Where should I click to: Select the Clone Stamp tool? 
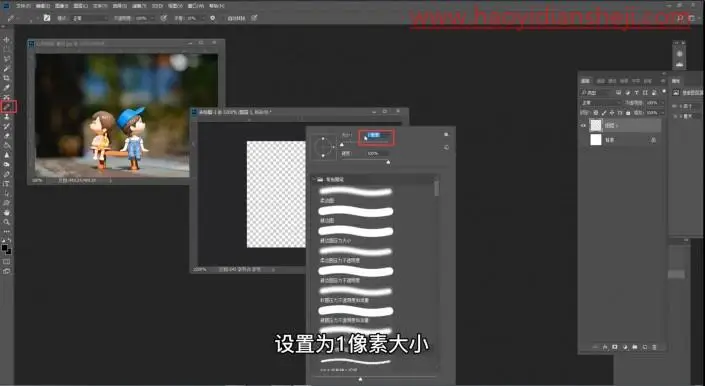tap(6, 116)
